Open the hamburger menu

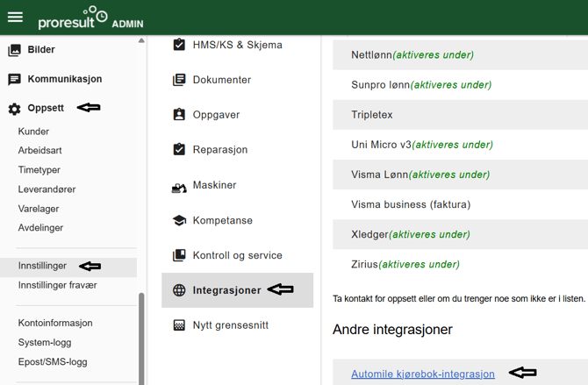15,18
